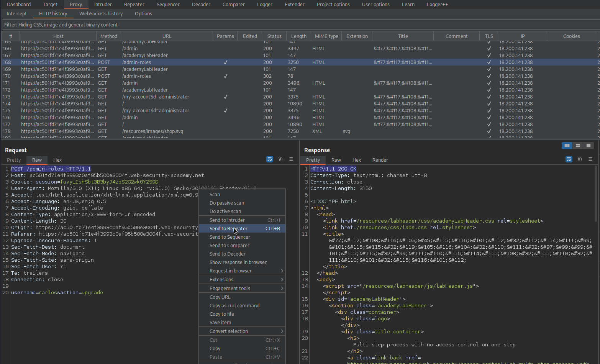The width and height of the screenshot is (600, 364).
Task: Select Show response in browser
Action: [242, 262]
